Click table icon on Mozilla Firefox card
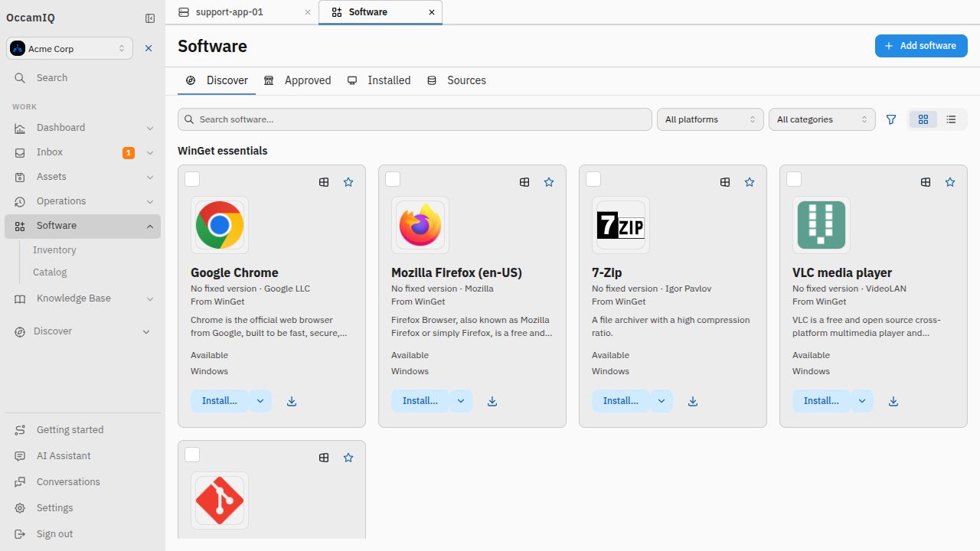 (x=524, y=182)
